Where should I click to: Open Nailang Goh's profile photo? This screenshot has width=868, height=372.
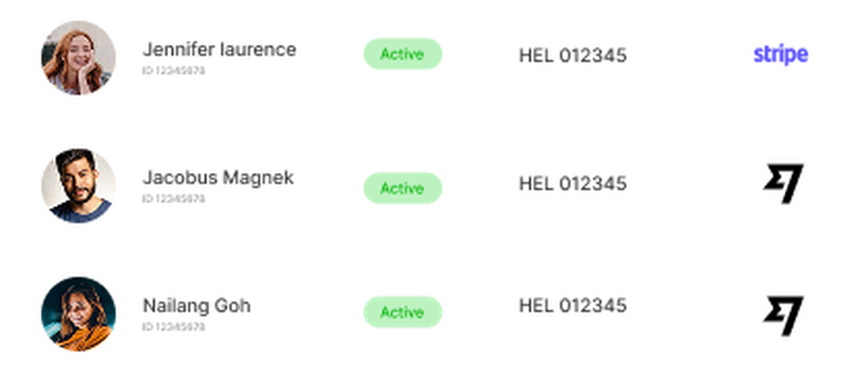(x=78, y=314)
